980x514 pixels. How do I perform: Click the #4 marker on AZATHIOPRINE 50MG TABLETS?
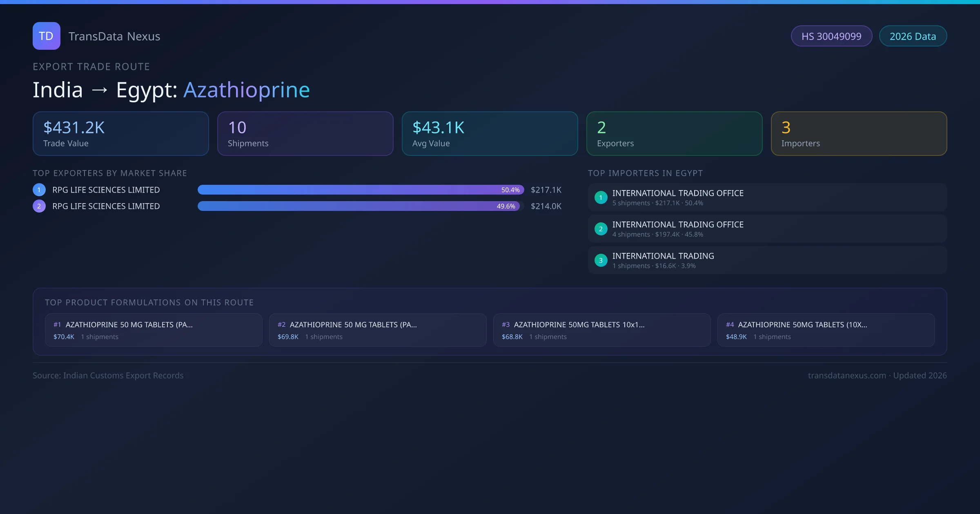(730, 325)
